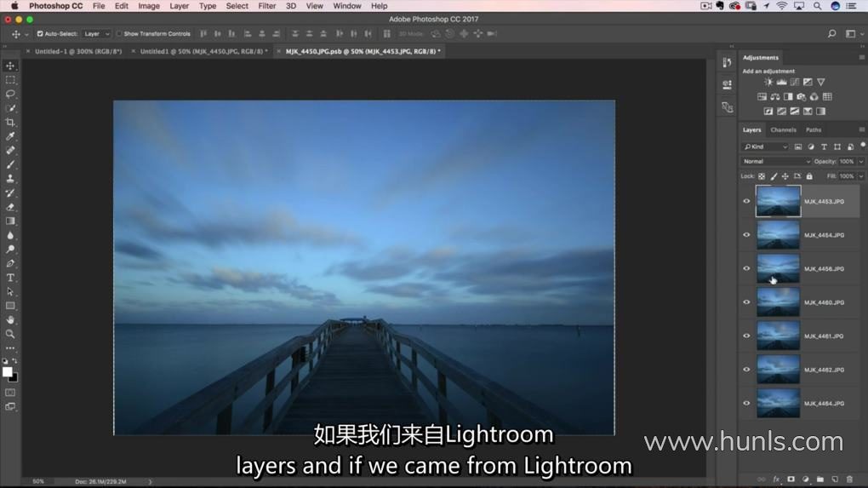This screenshot has width=868, height=488.
Task: Select the Clone Stamp tool
Action: tap(10, 179)
